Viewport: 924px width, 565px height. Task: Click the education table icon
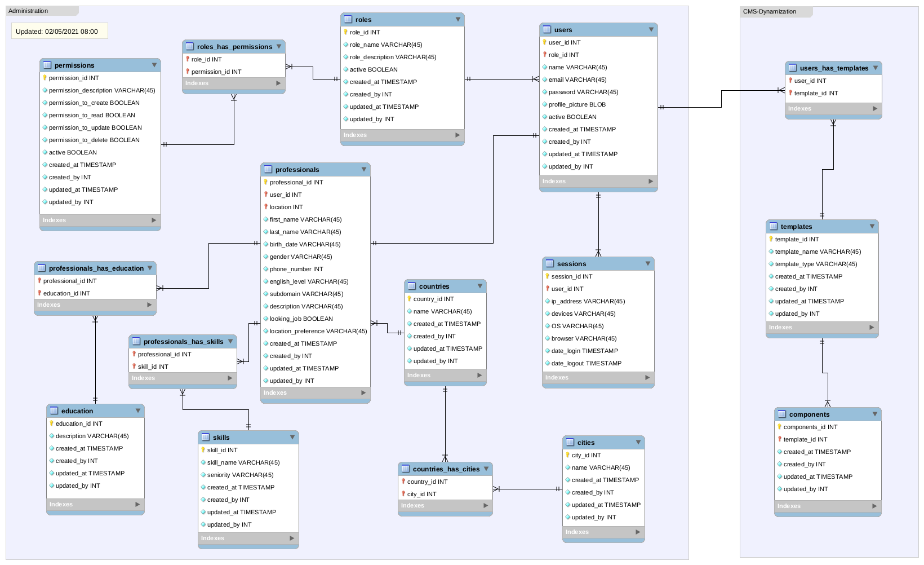[54, 411]
